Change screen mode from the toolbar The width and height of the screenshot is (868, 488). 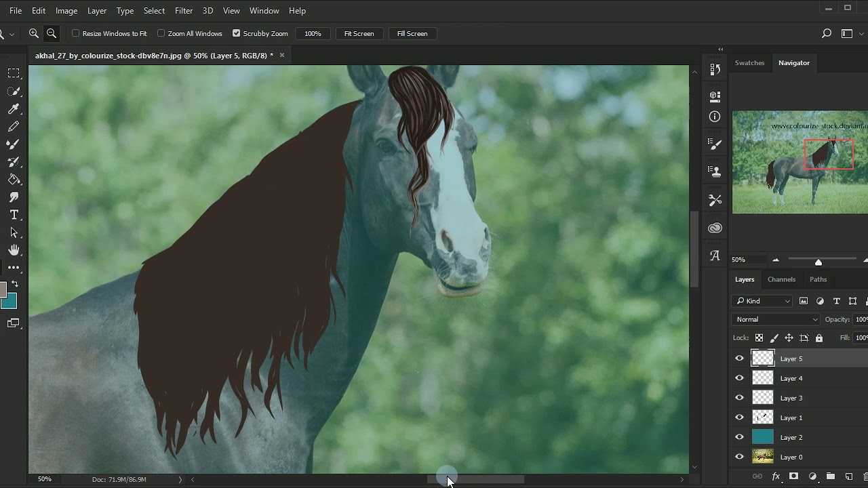14,323
